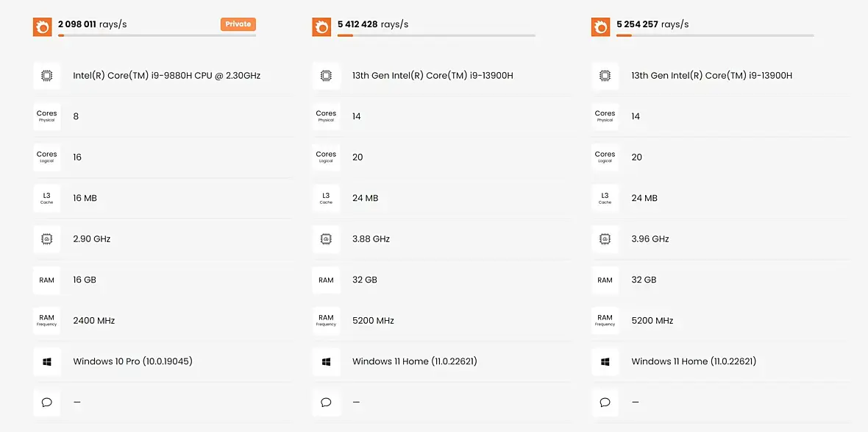Click the L3 Cache icon beside 16 MB
Screen dimensions: 868x432
[x=46, y=198]
